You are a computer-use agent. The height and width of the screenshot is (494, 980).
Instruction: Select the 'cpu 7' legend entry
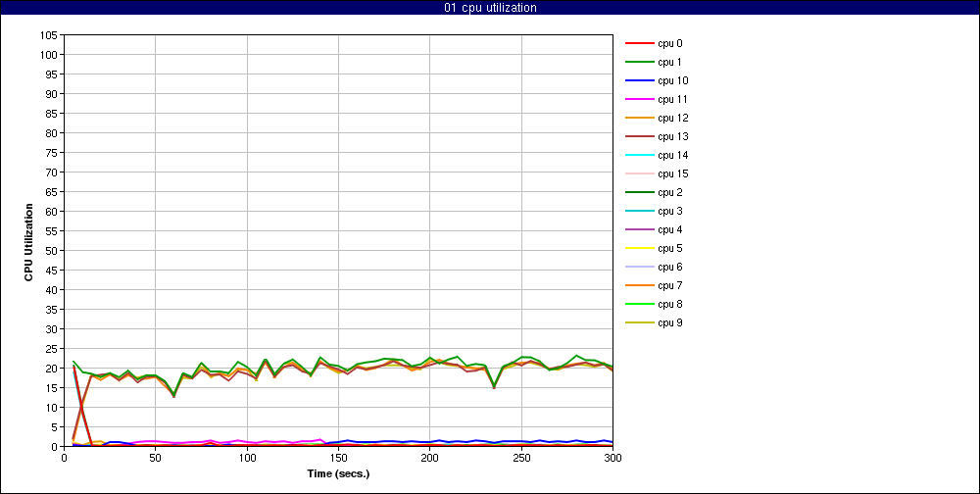[654, 286]
